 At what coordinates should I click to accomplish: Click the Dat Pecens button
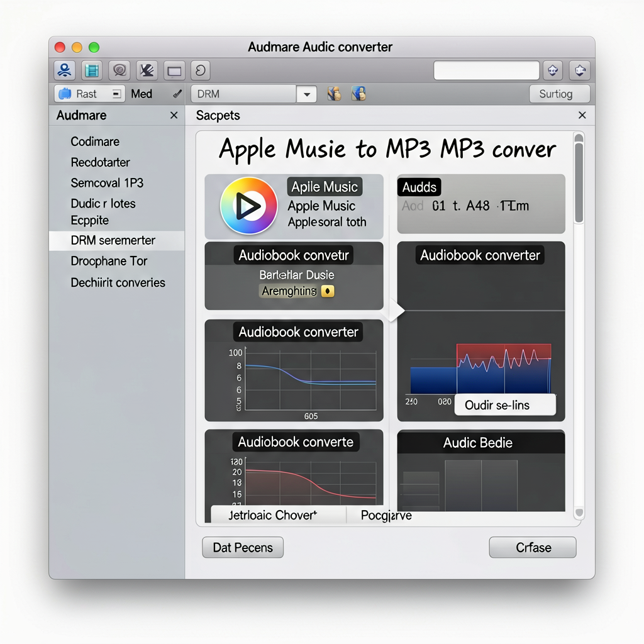[x=243, y=548]
